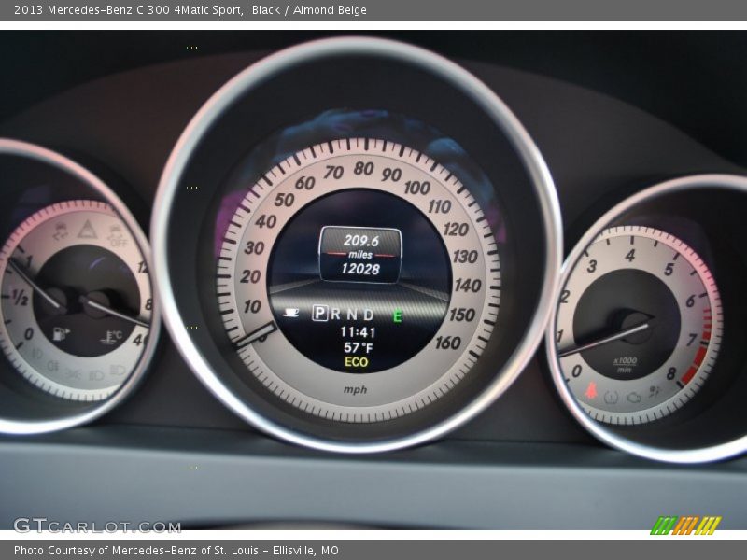Tap the coffee cup attention assist icon
747x560 pixels.
tap(290, 313)
